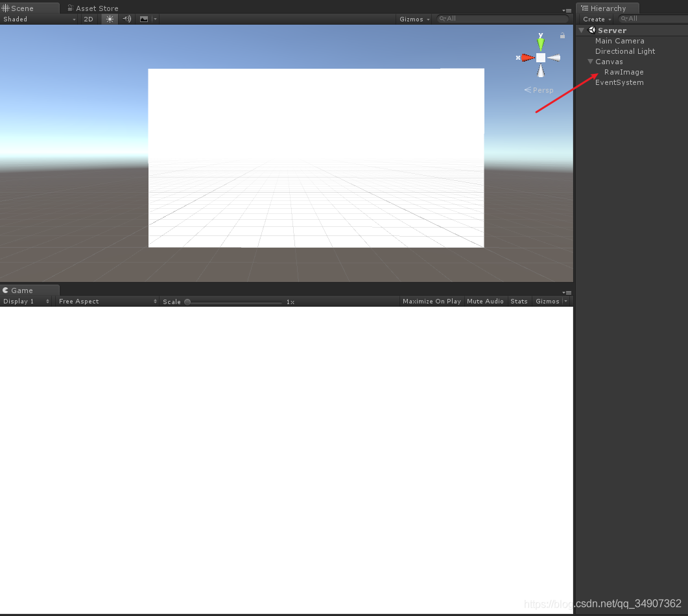Screen dimensions: 688x616
Task: Click the Create button in Hierarchy
Action: pyautogui.click(x=596, y=19)
